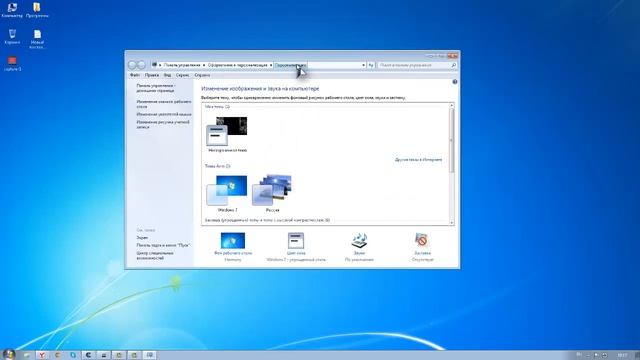Open the Вид menu
The image size is (640, 360).
point(167,75)
